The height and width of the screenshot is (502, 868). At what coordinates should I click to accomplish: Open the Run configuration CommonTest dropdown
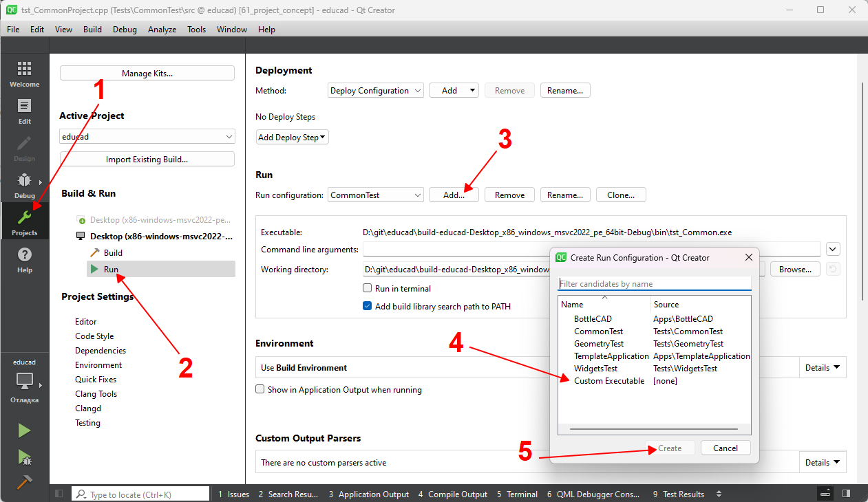[376, 195]
